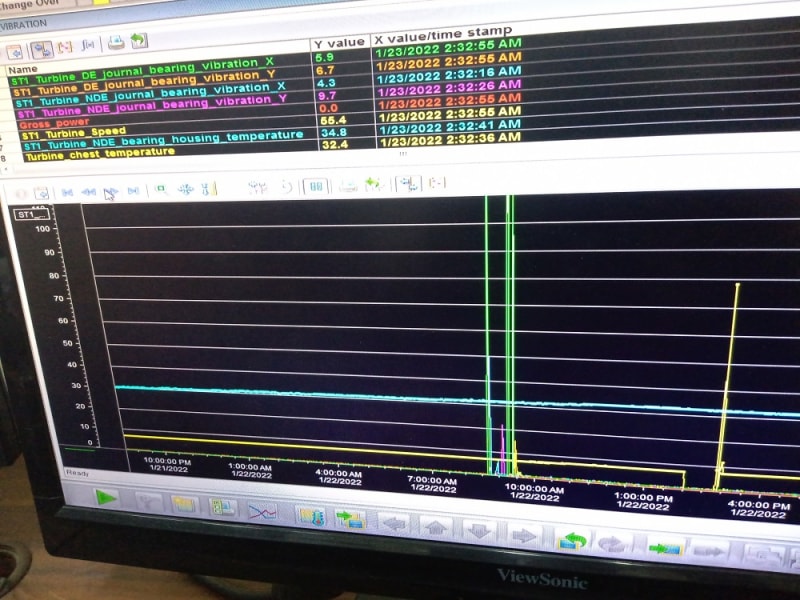This screenshot has height=600, width=800.
Task: Click the green-arrow-over-screen icon beside the thermometer
Action: pyautogui.click(x=352, y=520)
